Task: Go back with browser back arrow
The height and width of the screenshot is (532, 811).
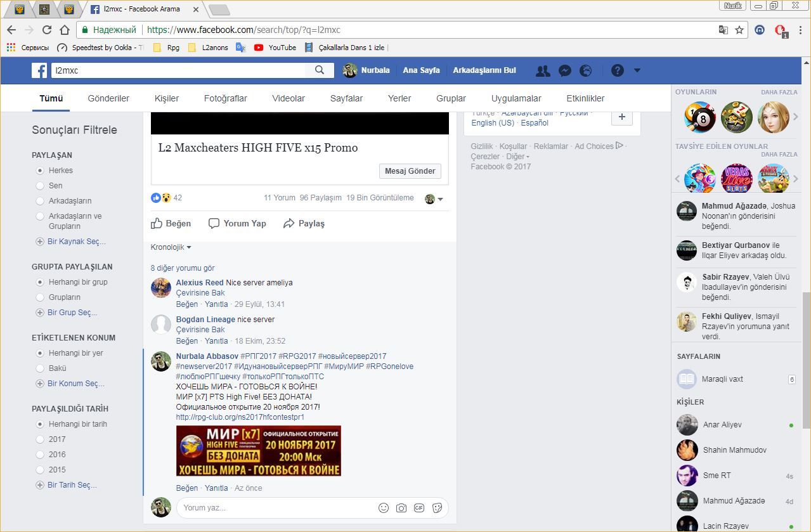Action: pyautogui.click(x=11, y=30)
